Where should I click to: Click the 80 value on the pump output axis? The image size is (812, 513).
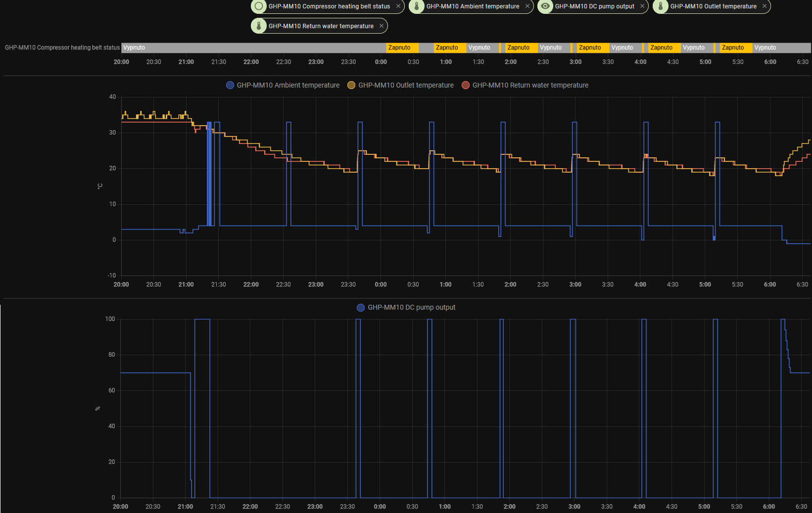click(x=112, y=355)
